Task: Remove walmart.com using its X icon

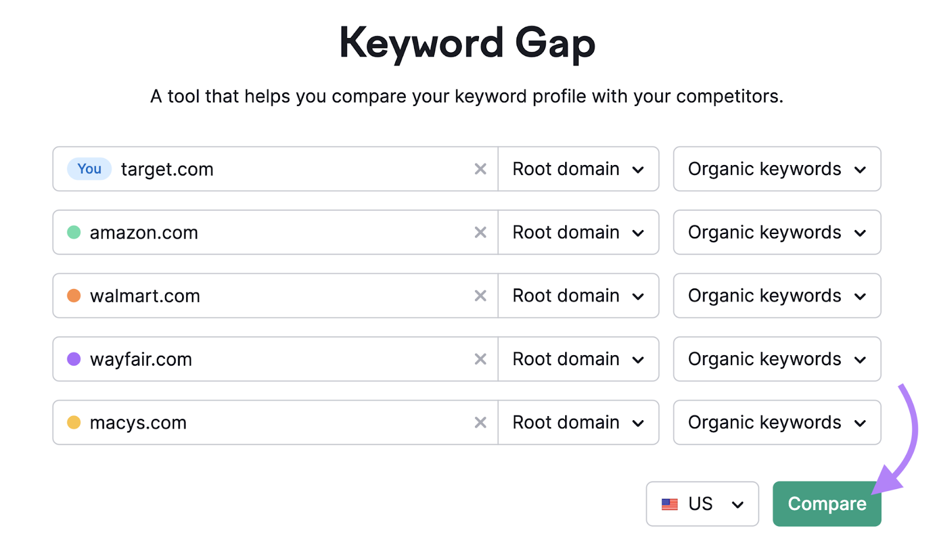Action: (480, 296)
